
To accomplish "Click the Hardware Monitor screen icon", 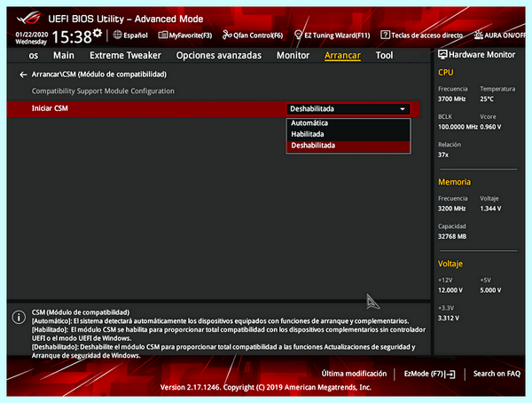I will 442,55.
